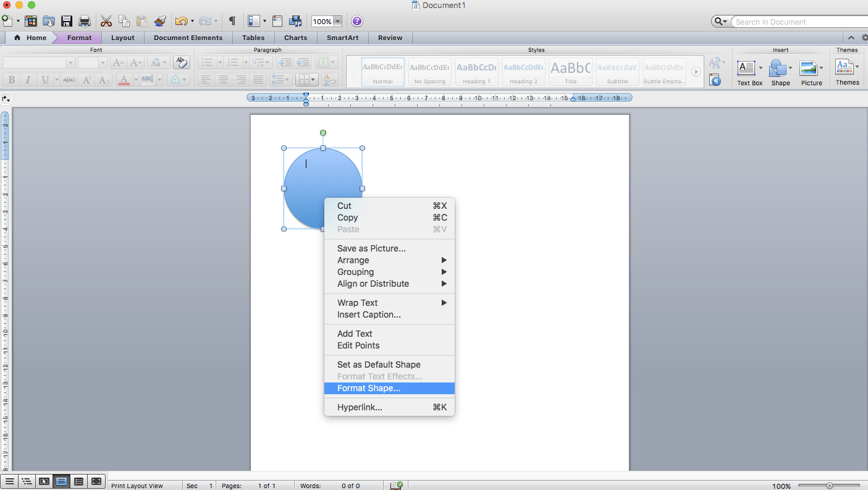Switch to the Layout ribbon tab
This screenshot has height=490, width=868.
click(122, 38)
